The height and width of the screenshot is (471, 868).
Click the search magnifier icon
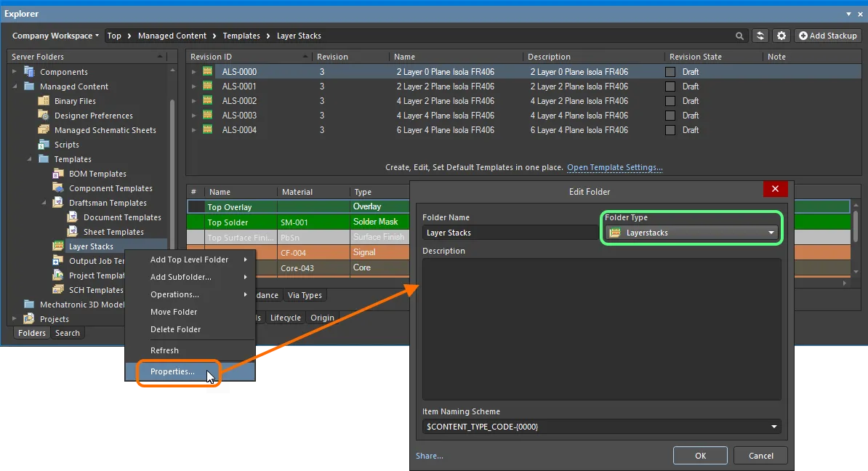[739, 36]
